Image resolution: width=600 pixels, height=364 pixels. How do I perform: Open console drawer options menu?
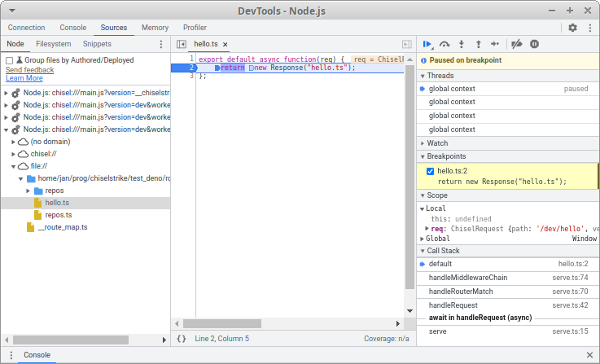pyautogui.click(x=11, y=355)
